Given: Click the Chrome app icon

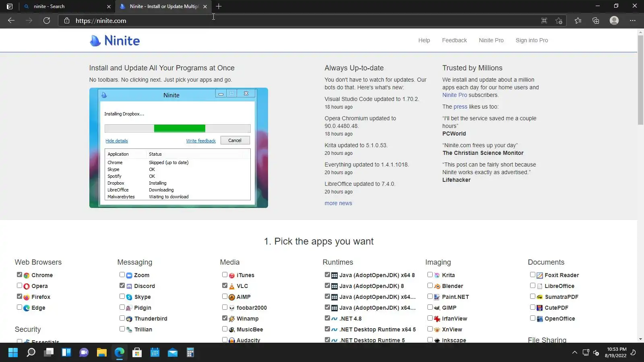Looking at the screenshot, I should [27, 276].
